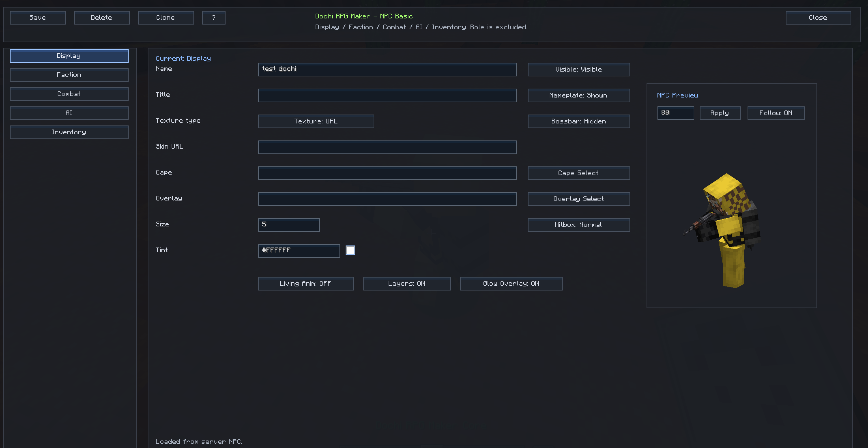Select the AI section tab
The width and height of the screenshot is (868, 448).
pyautogui.click(x=69, y=113)
